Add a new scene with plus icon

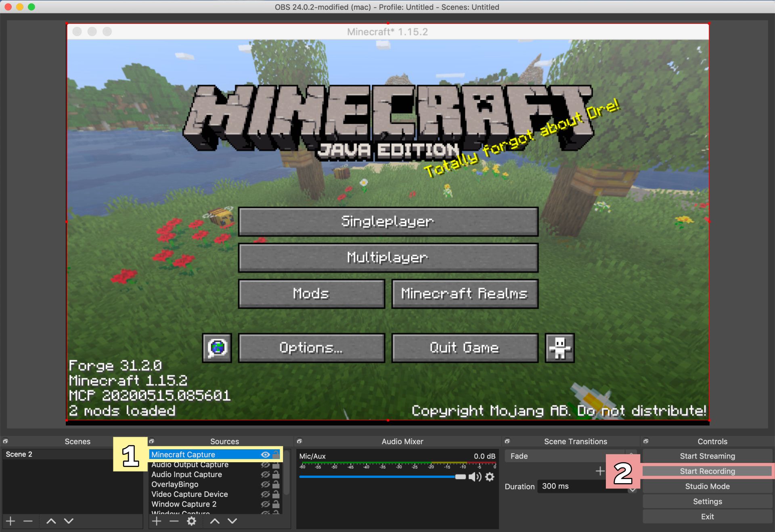[x=10, y=521]
